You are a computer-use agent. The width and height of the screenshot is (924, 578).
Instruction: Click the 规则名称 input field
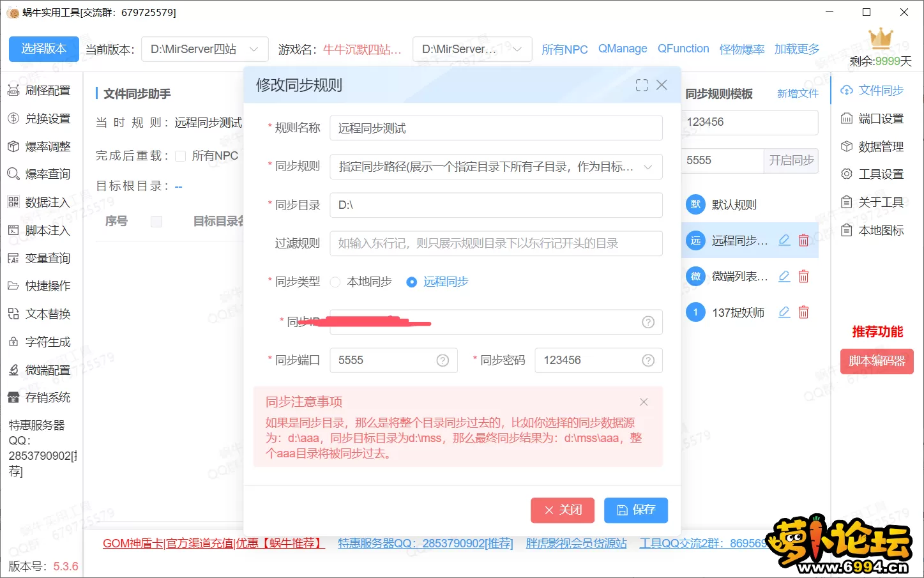coord(496,128)
